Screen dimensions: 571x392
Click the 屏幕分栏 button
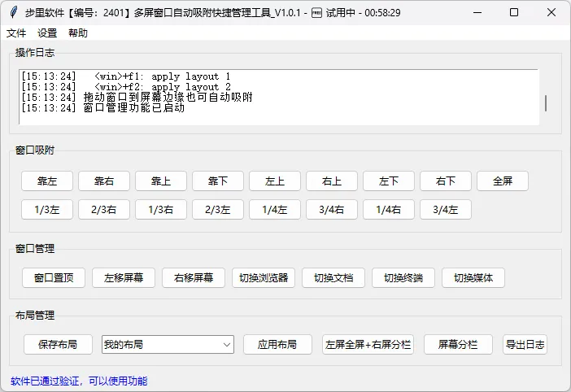click(458, 344)
